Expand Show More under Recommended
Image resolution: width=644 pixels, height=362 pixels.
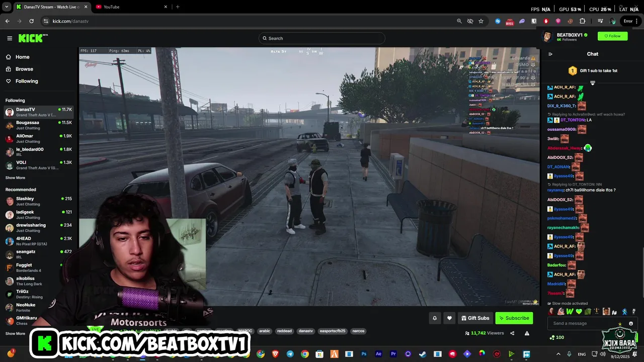tap(15, 333)
